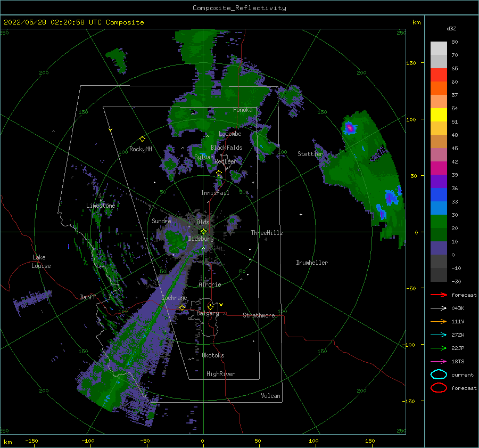
Task: Click the orange 111V arrow icon
Action: (439, 321)
